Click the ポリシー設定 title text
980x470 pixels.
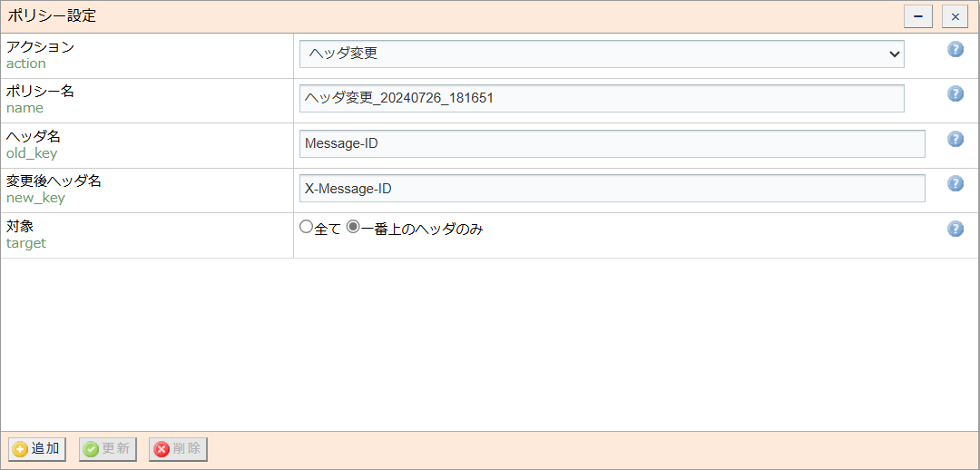(52, 16)
